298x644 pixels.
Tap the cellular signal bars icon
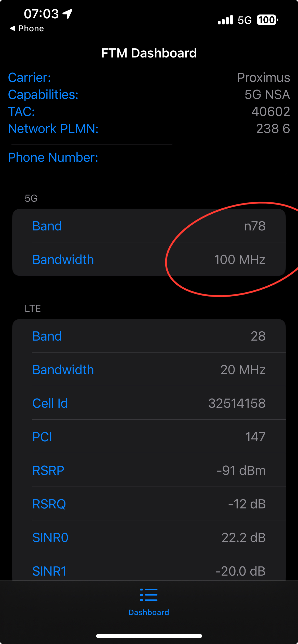click(225, 20)
